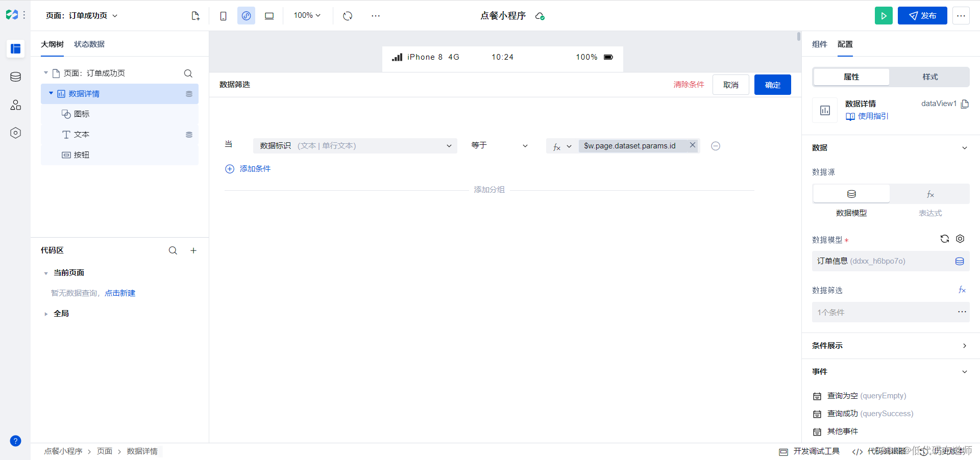Click the 订单信息 data model field
980x460 pixels.
pyautogui.click(x=891, y=261)
